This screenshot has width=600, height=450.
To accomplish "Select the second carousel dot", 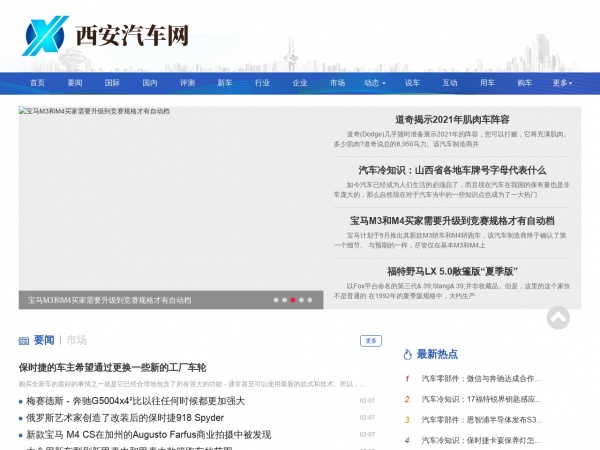I will (x=284, y=300).
